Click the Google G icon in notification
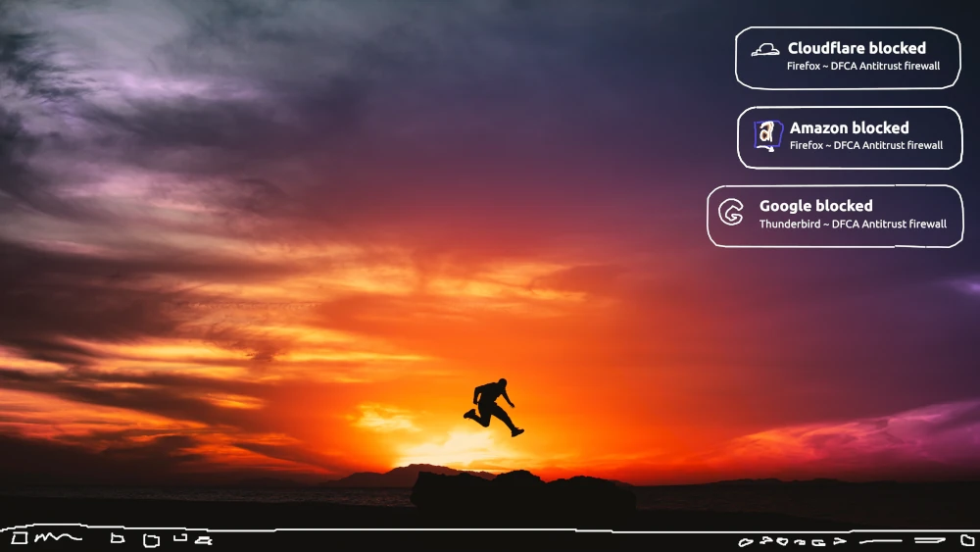This screenshot has width=980, height=552. 731,213
